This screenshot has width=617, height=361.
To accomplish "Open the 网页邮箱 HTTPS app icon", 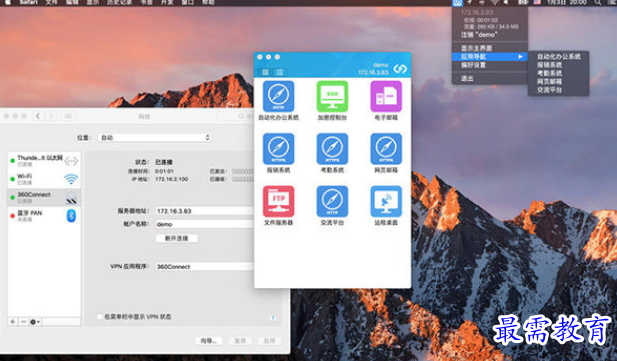I will [x=386, y=149].
